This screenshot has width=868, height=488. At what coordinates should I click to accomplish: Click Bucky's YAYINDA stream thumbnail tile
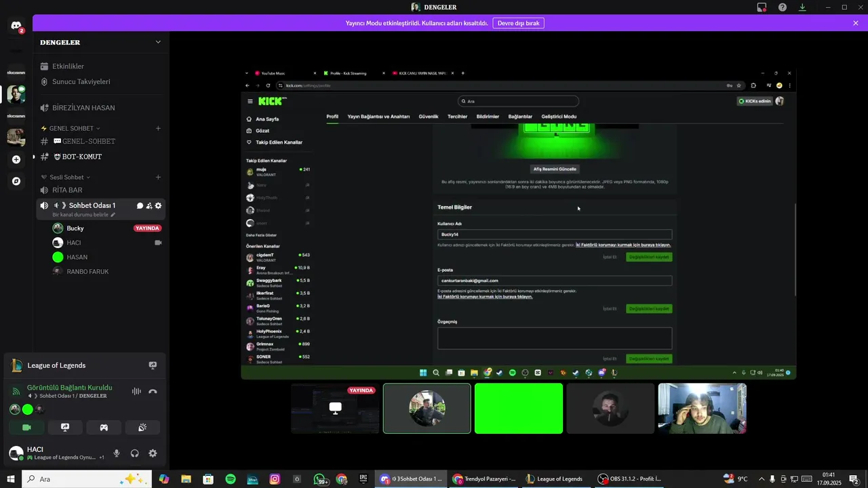tap(335, 408)
